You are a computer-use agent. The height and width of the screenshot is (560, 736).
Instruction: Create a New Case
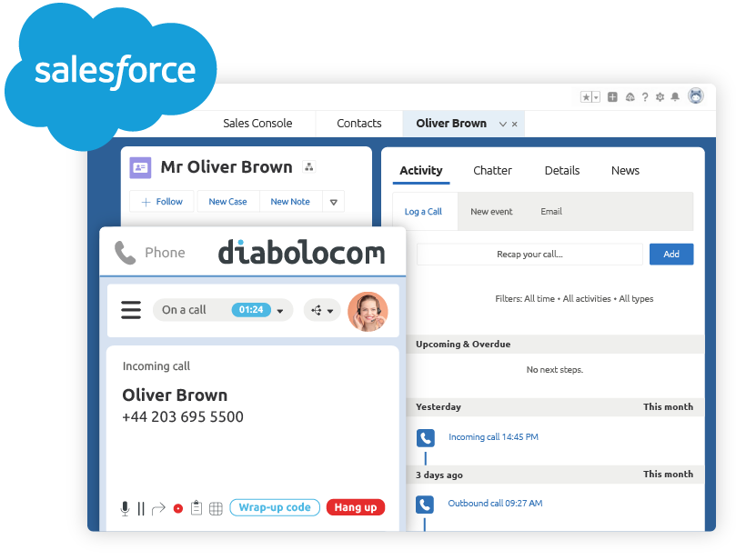pyautogui.click(x=227, y=202)
